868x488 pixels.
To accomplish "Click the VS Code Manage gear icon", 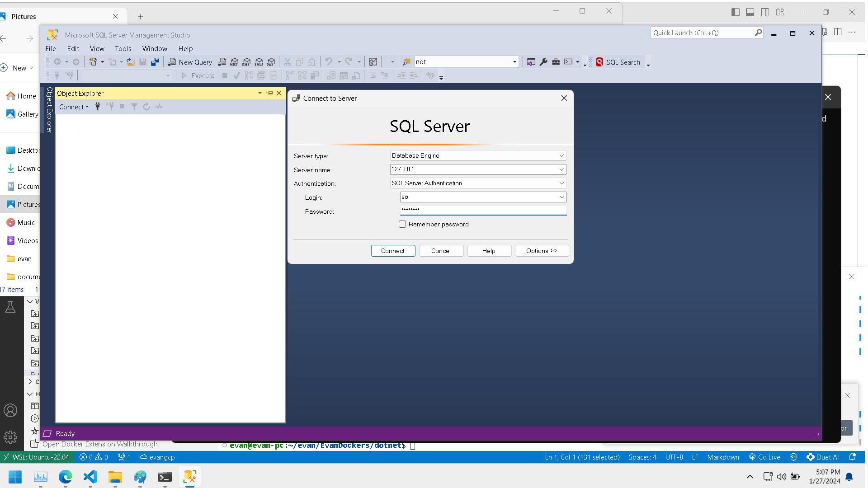I will (10, 437).
